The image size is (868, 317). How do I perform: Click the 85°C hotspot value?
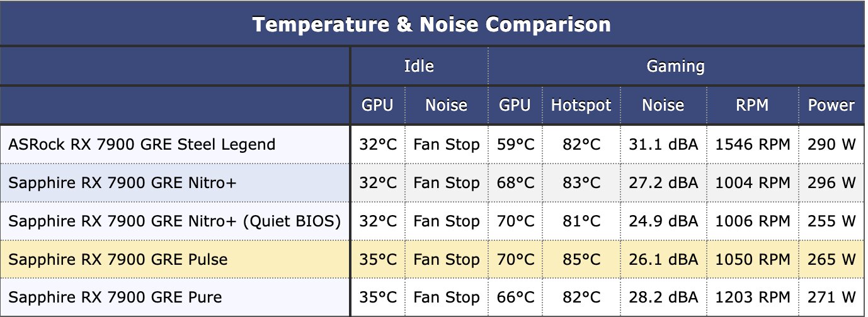pos(581,259)
